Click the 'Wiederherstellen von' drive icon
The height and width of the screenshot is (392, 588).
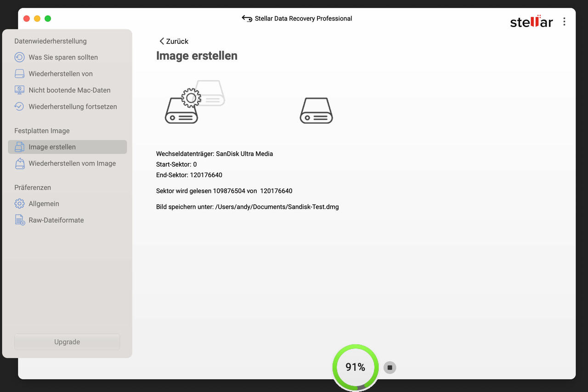(x=19, y=74)
